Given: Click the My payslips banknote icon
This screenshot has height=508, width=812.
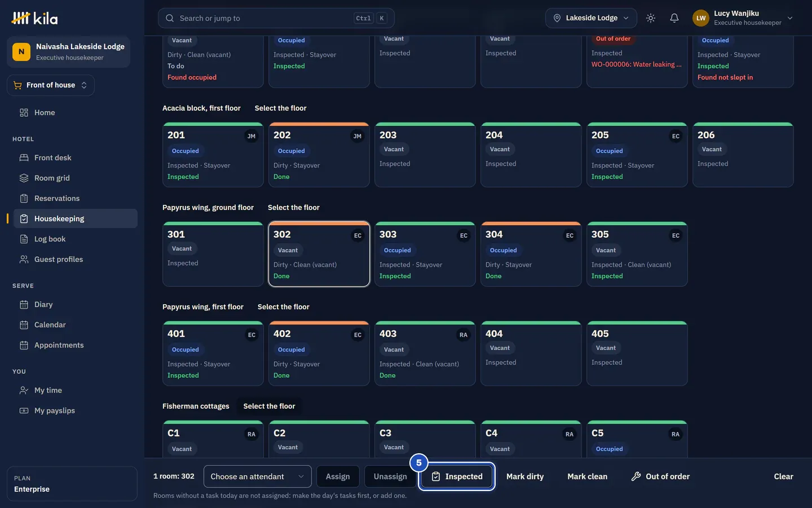Looking at the screenshot, I should pos(24,410).
